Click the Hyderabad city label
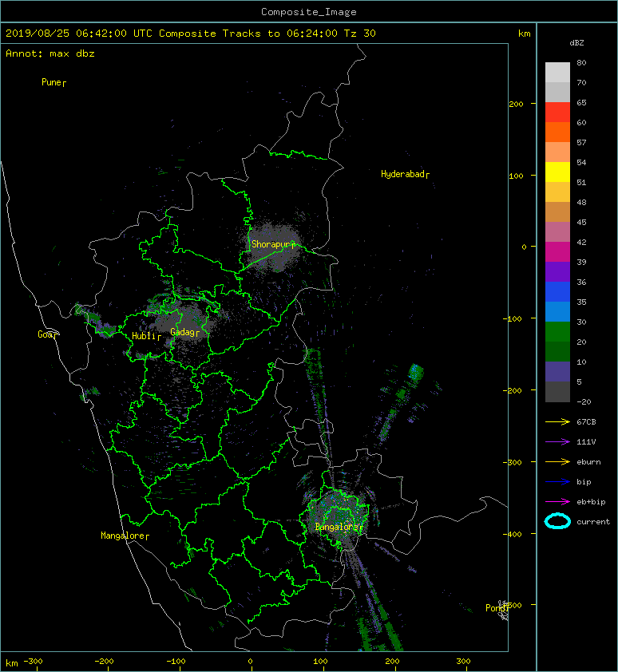This screenshot has width=618, height=672. click(x=405, y=174)
